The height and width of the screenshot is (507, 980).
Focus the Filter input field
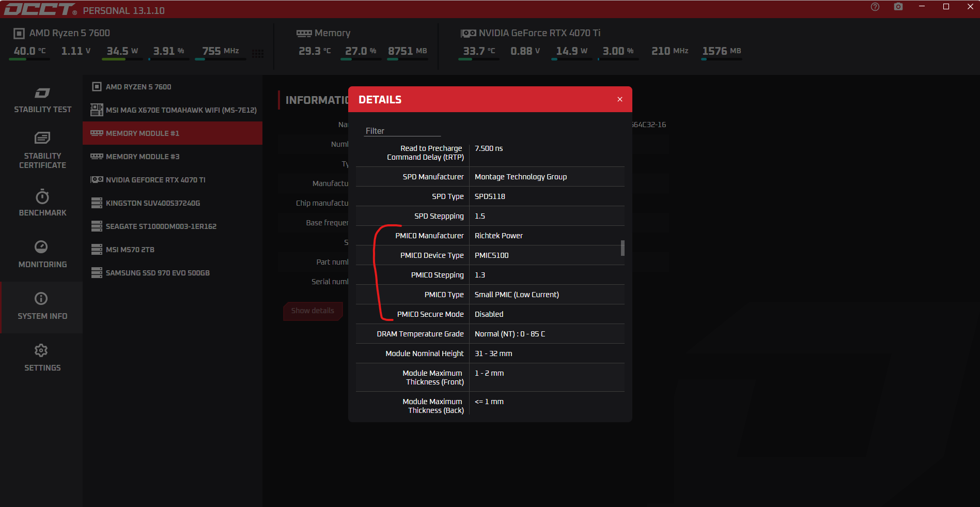pos(402,131)
